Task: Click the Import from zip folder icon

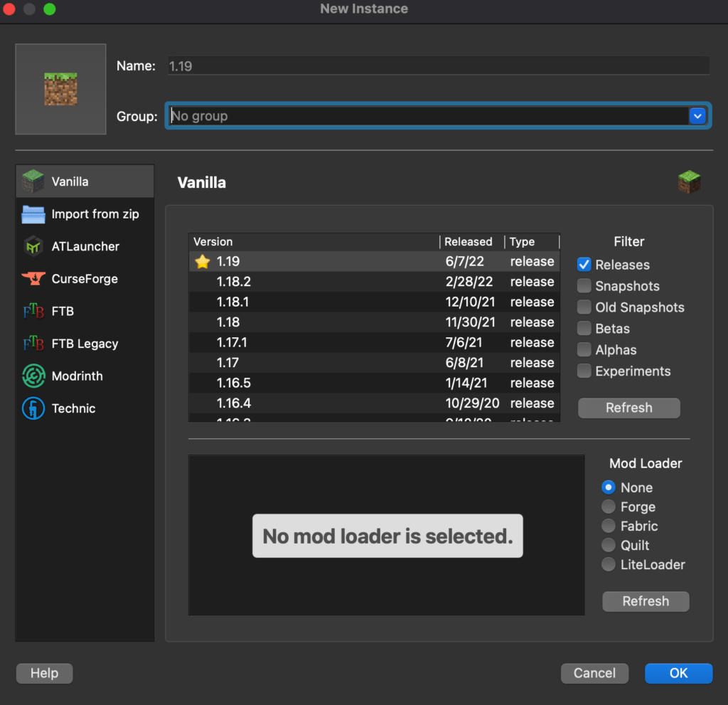Action: [x=33, y=214]
